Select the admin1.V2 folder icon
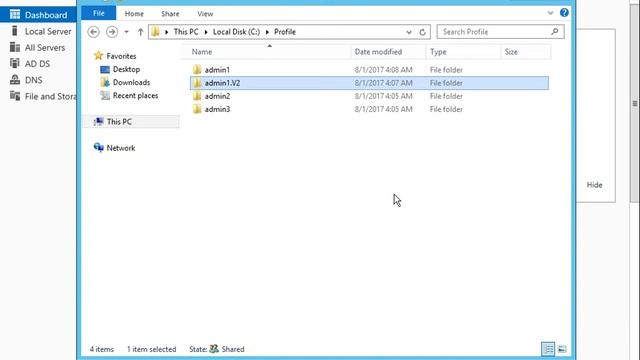The width and height of the screenshot is (640, 360). click(x=197, y=83)
